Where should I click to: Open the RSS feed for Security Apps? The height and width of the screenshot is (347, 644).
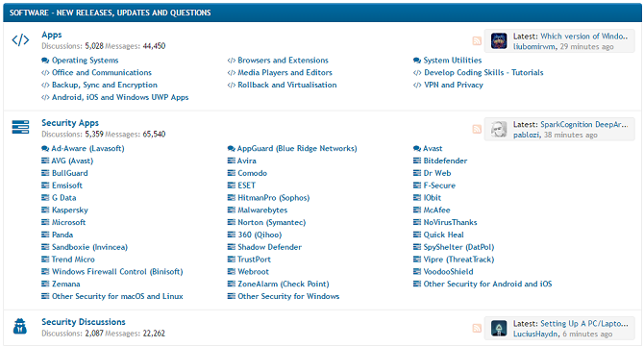tap(477, 129)
